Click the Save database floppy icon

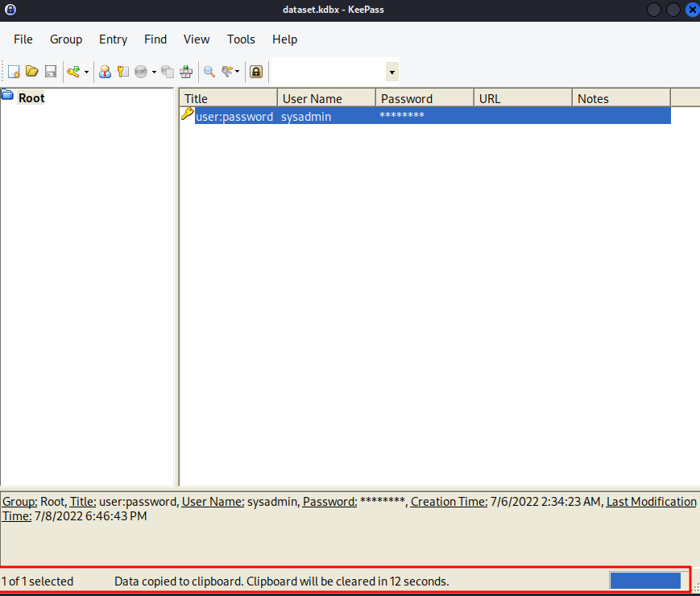(x=51, y=72)
